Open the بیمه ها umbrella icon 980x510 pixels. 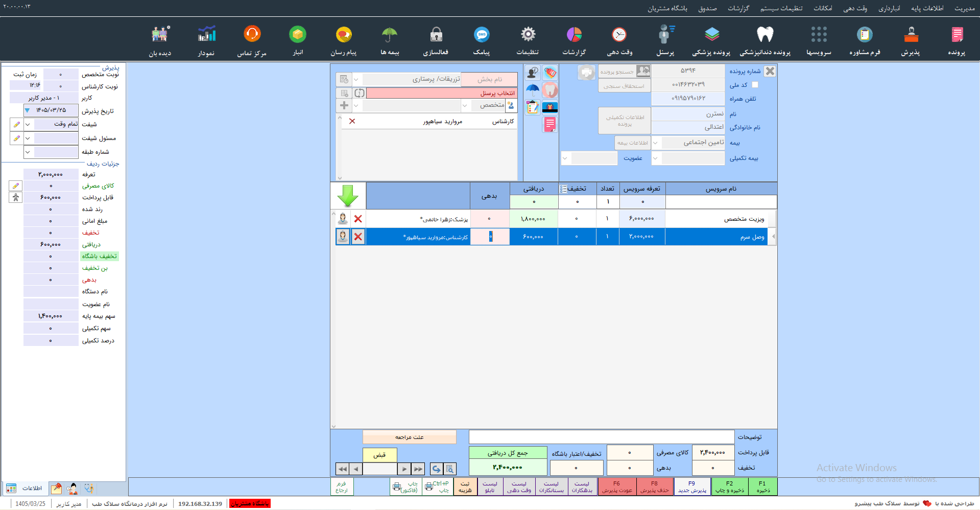click(390, 35)
